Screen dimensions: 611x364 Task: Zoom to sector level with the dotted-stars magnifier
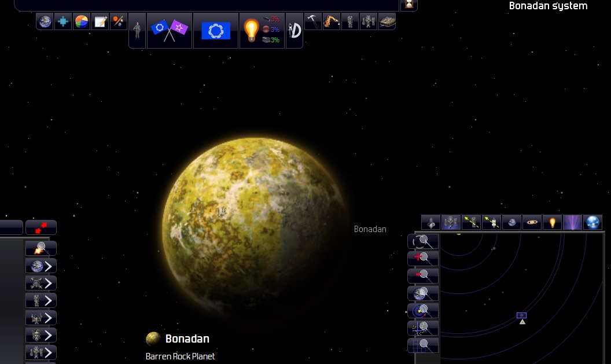pyautogui.click(x=423, y=328)
